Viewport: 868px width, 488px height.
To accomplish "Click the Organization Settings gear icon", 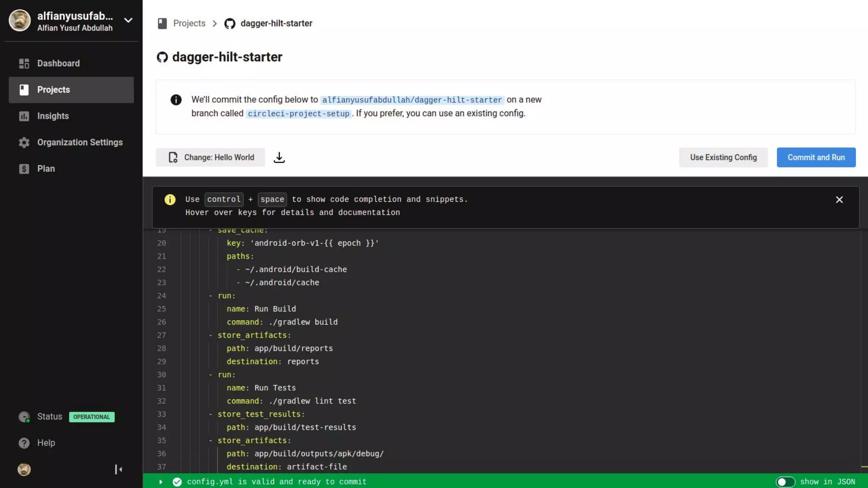I will pos(24,142).
